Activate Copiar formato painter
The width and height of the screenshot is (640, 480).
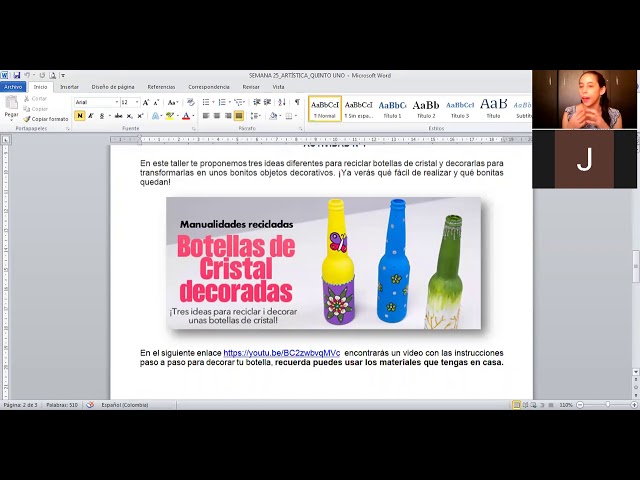[x=46, y=119]
